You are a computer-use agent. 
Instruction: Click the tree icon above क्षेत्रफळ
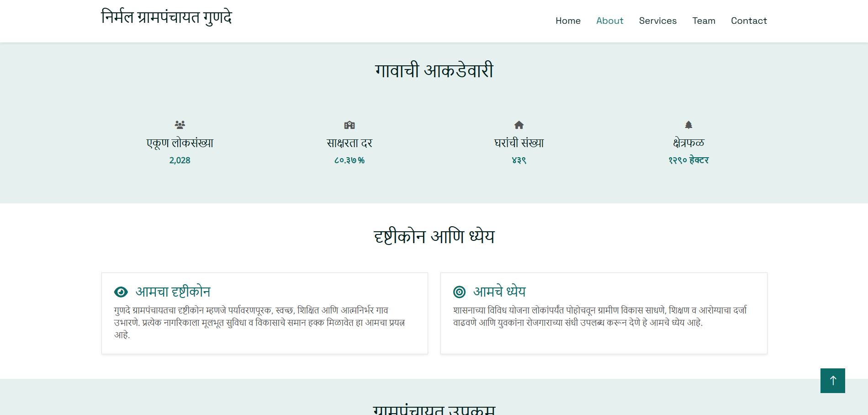click(688, 125)
